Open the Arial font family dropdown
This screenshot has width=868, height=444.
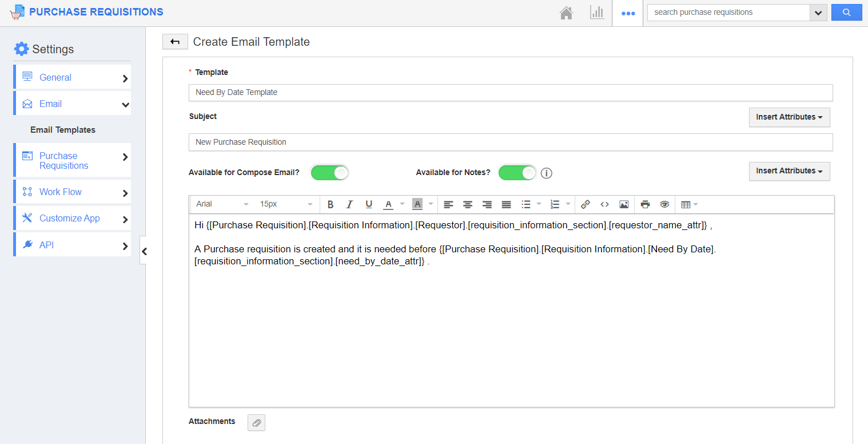point(222,204)
